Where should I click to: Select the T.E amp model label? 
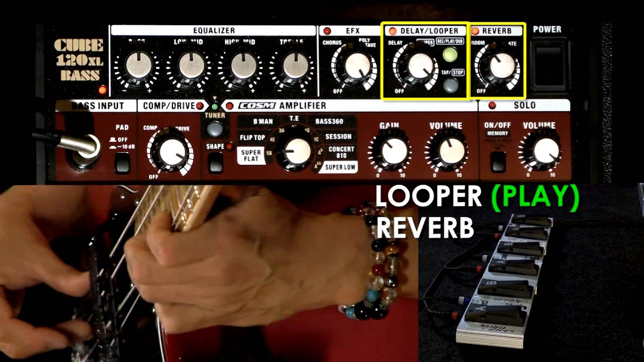(x=294, y=118)
